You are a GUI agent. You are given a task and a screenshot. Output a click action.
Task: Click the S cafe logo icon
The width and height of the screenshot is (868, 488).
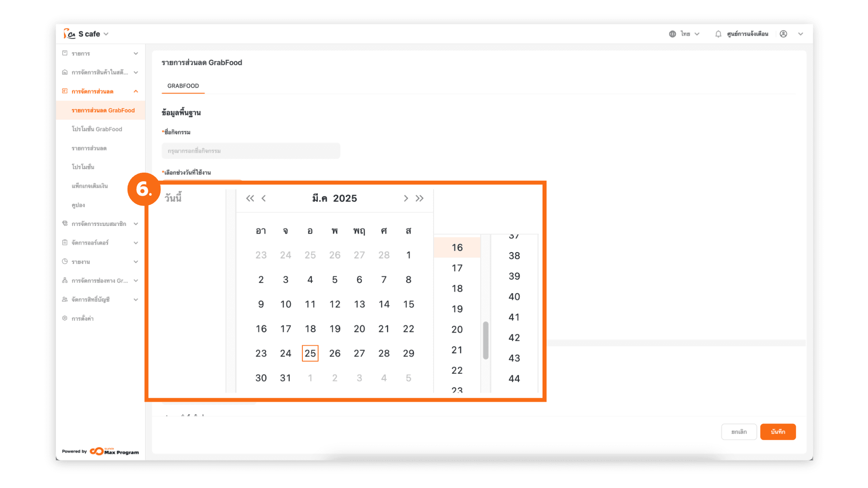(69, 34)
